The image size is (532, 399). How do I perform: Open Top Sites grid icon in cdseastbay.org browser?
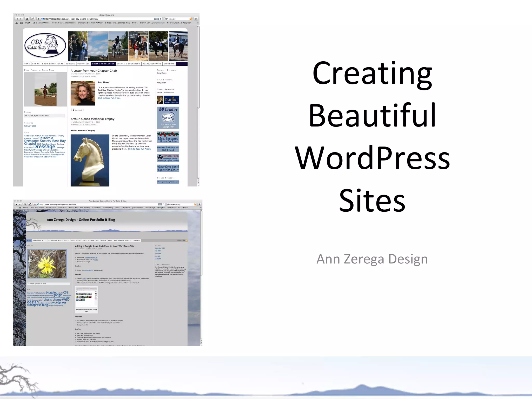tap(21, 23)
